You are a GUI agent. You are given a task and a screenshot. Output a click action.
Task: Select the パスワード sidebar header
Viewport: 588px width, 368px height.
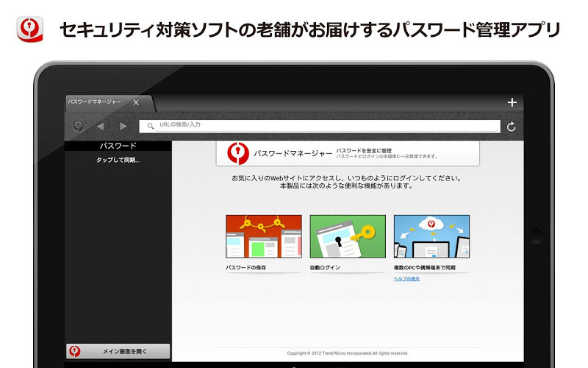pos(118,146)
